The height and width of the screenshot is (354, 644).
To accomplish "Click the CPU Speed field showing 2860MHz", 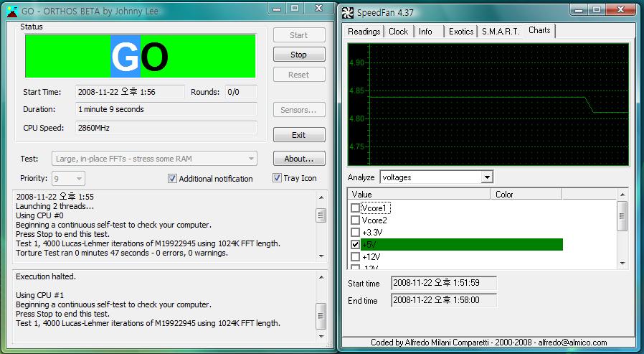I will point(166,128).
